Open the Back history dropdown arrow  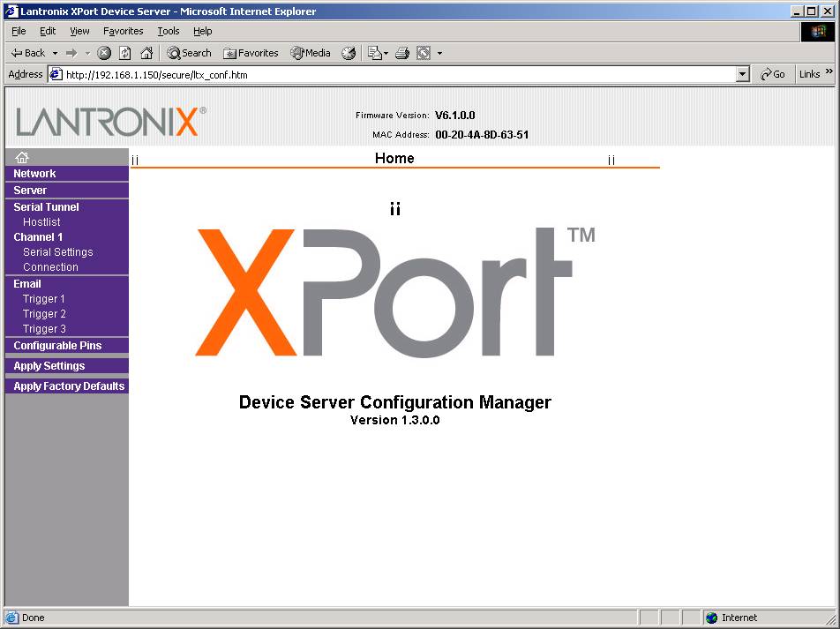[55, 53]
